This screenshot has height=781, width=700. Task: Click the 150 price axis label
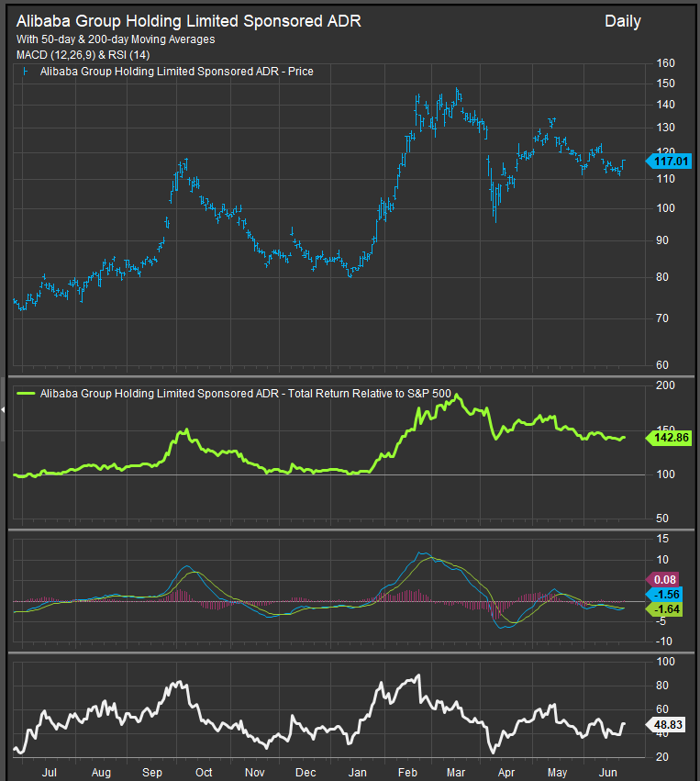coord(666,84)
